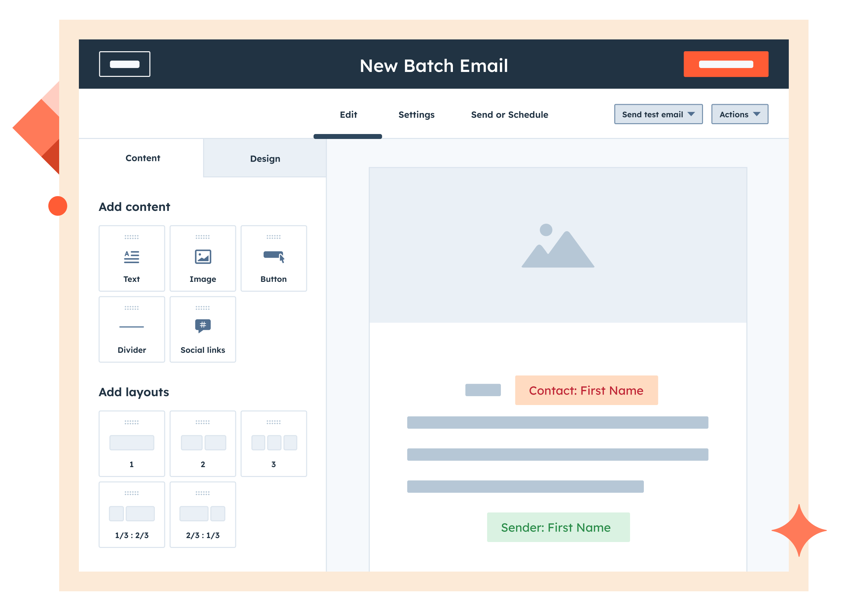This screenshot has height=611, width=868.
Task: Select the Image content block icon
Action: [x=203, y=258]
